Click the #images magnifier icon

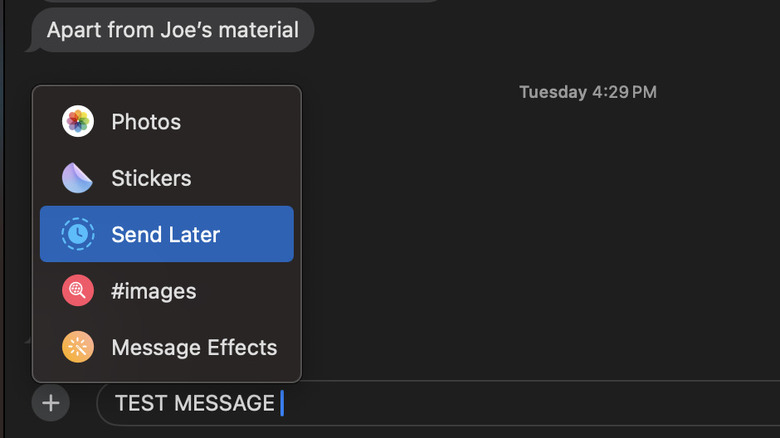(x=77, y=292)
